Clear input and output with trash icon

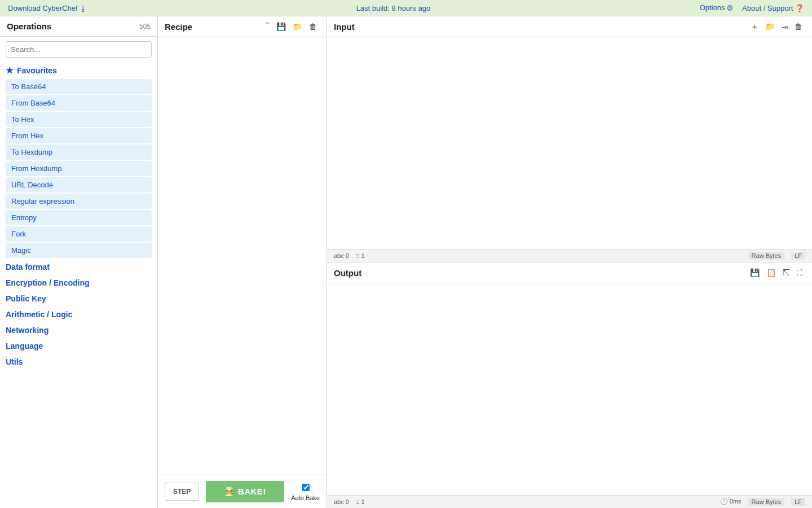pos(798,27)
